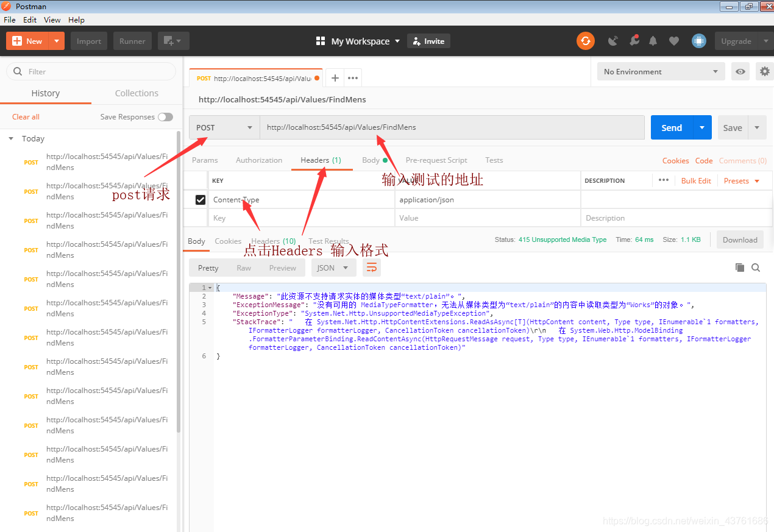Viewport: 774px width, 532px height.
Task: Click the Runner button
Action: pos(132,41)
